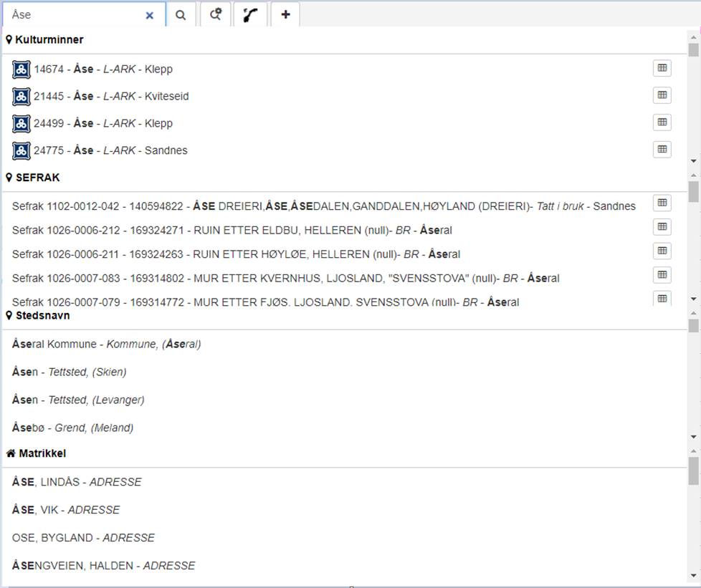Open table view for 24775 Åse Sandnes
The height and width of the screenshot is (588, 701).
(662, 150)
